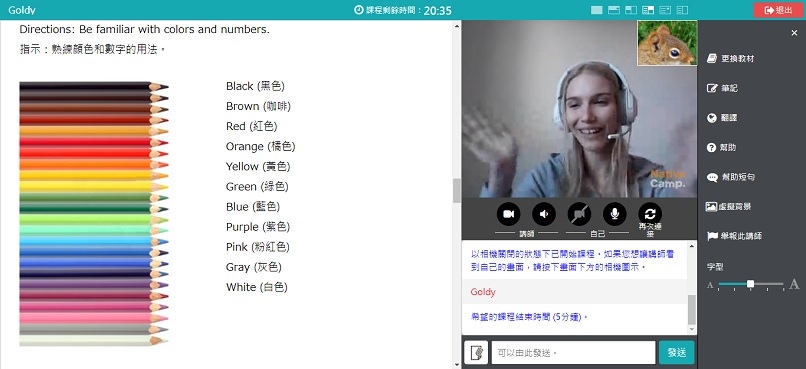Click the chat scroll down arrow
The height and width of the screenshot is (369, 806).
[x=692, y=329]
